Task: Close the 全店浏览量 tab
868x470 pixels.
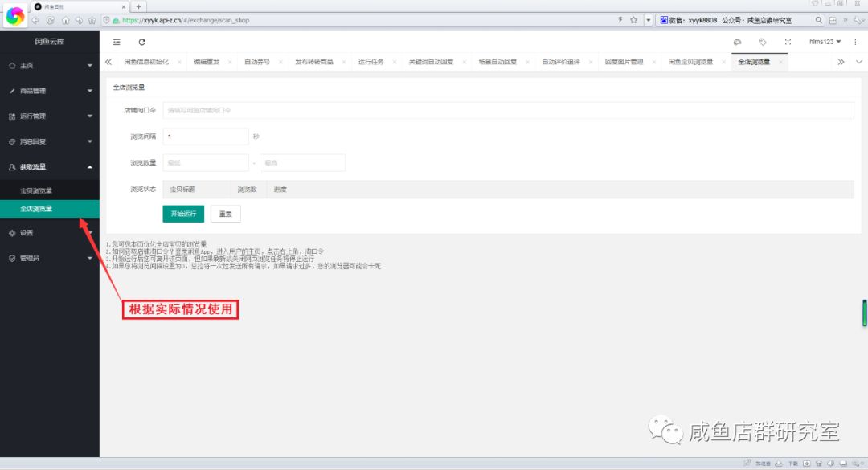Action: click(779, 62)
